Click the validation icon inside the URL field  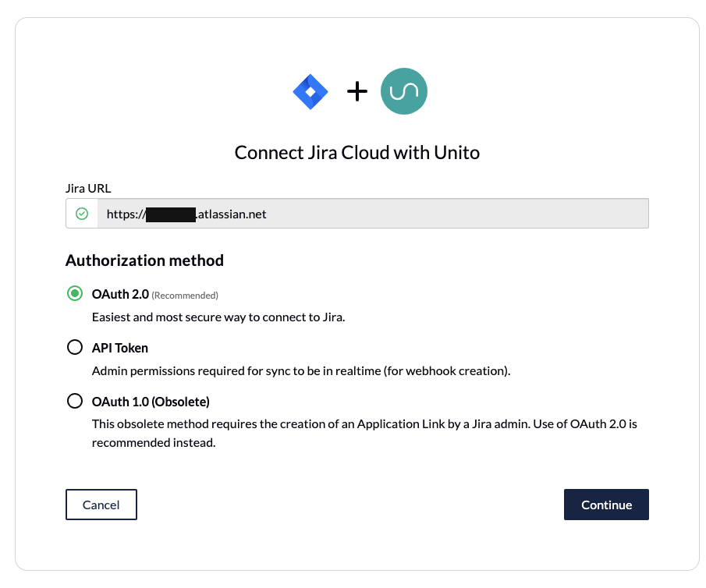pyautogui.click(x=81, y=213)
